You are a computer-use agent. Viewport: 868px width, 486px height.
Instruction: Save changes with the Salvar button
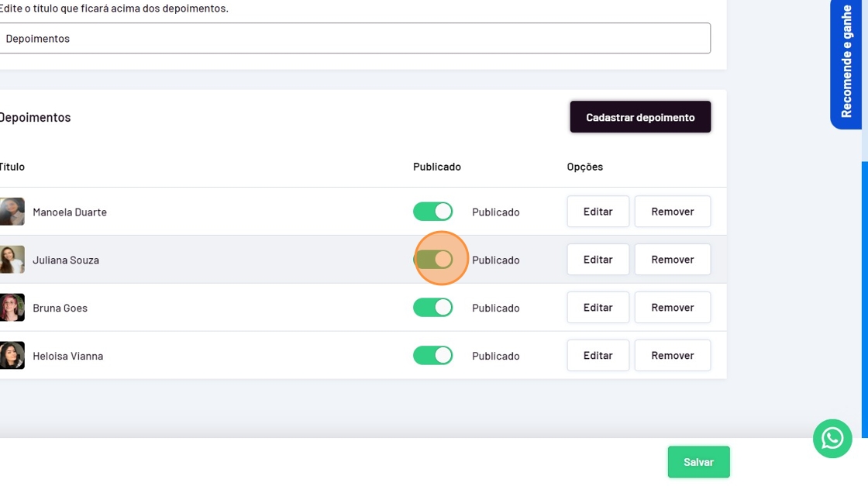click(698, 462)
